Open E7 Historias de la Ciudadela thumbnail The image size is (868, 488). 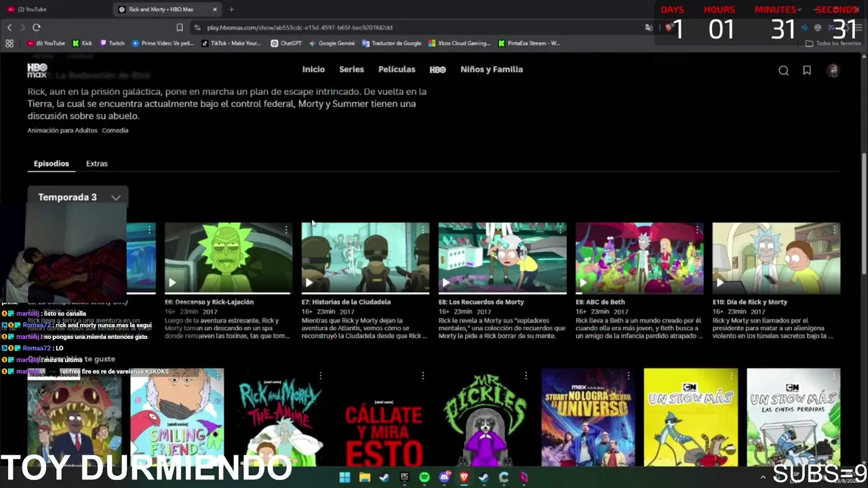(x=366, y=258)
